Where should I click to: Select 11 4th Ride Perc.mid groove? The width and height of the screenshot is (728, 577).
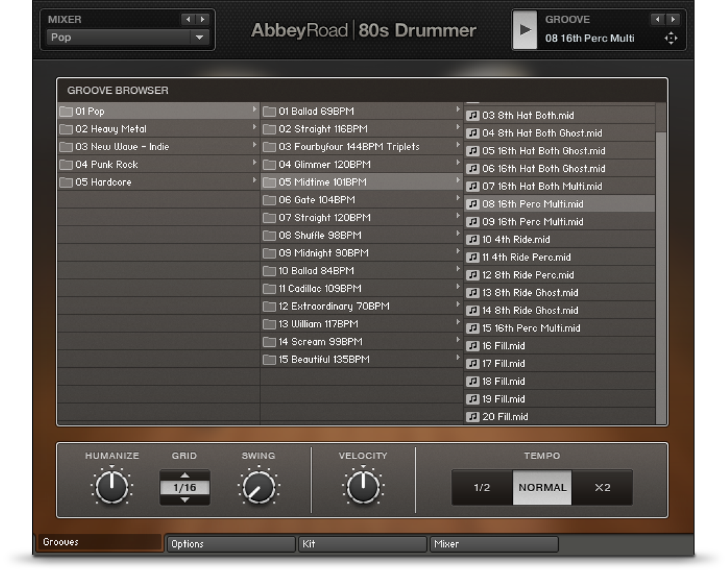pos(559,257)
